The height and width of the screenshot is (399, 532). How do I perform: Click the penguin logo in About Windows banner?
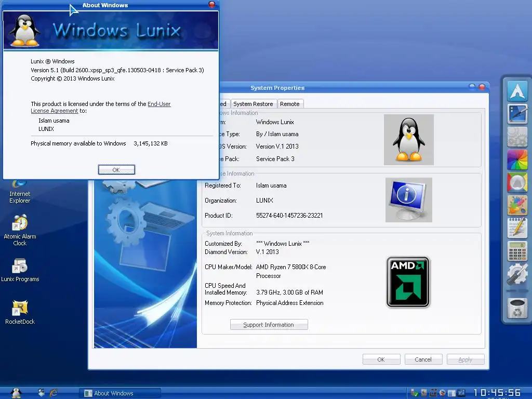pos(24,31)
